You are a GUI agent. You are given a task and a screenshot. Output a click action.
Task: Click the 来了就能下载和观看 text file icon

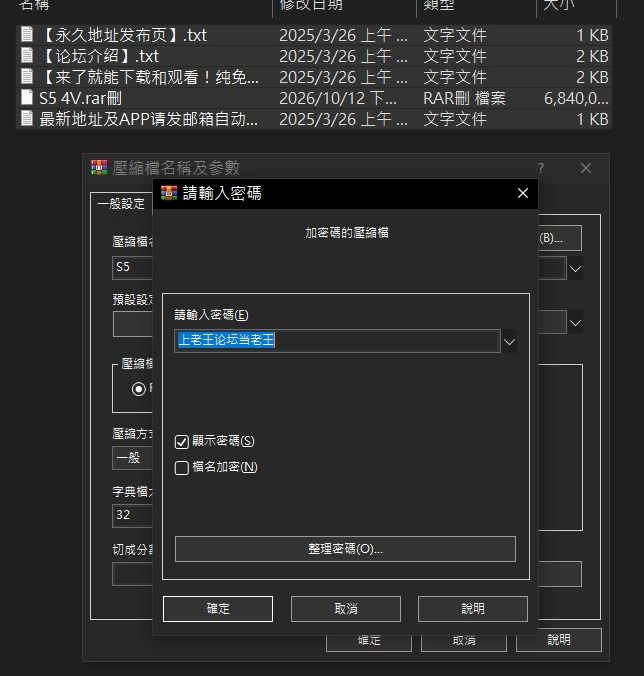pyautogui.click(x=27, y=77)
